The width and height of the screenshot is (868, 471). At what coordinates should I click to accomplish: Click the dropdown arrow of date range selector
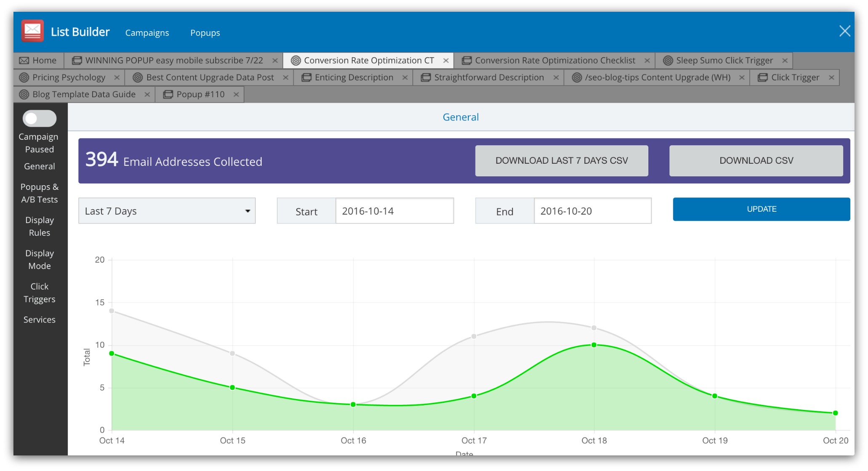248,211
